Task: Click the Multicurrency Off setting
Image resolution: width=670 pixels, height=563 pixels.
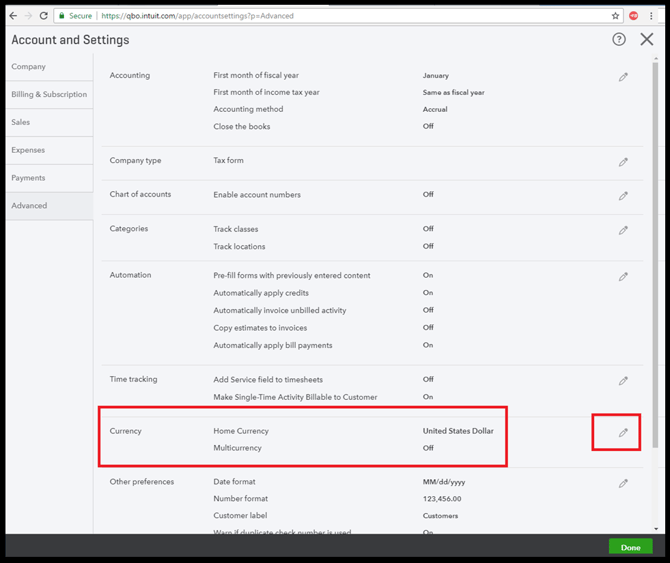Action: pyautogui.click(x=428, y=449)
